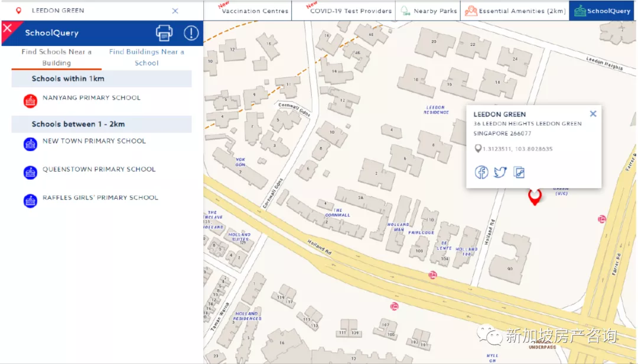Share location via Twitter icon
This screenshot has height=364, width=638.
click(x=500, y=172)
